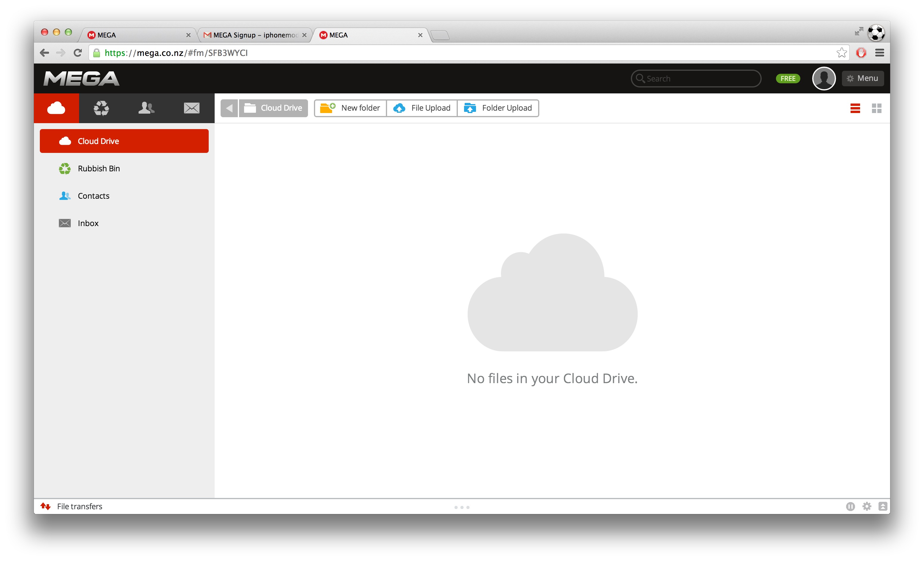Open the Inbox envelope icon in top sidebar

191,108
